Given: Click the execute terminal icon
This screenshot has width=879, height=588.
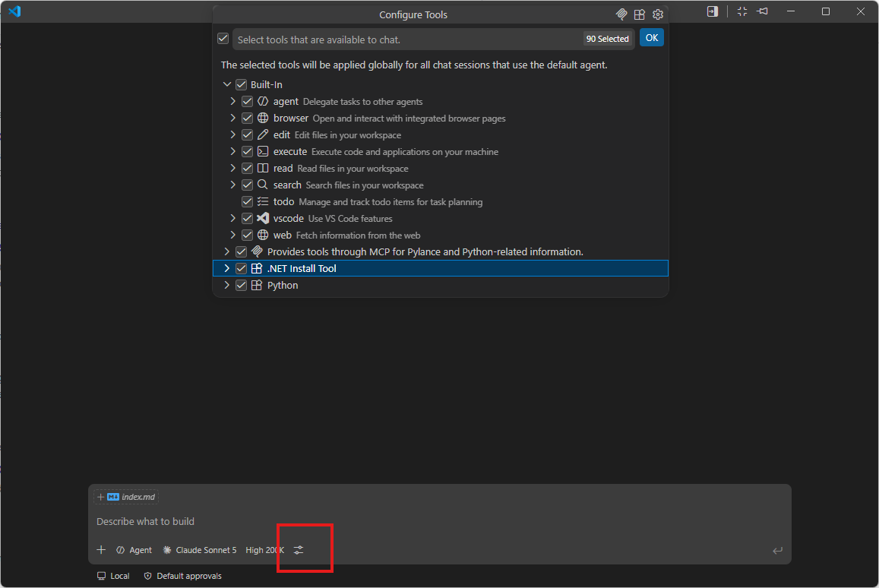Looking at the screenshot, I should click(x=263, y=151).
